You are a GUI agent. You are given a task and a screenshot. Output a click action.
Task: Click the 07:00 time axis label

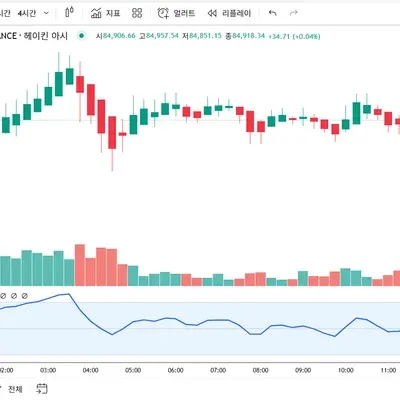pos(218,370)
